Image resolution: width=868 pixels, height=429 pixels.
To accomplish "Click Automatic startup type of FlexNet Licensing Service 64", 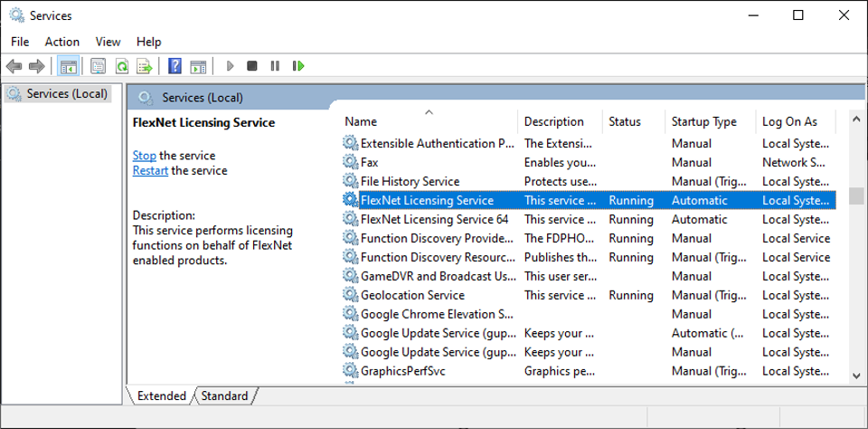I will pos(700,220).
